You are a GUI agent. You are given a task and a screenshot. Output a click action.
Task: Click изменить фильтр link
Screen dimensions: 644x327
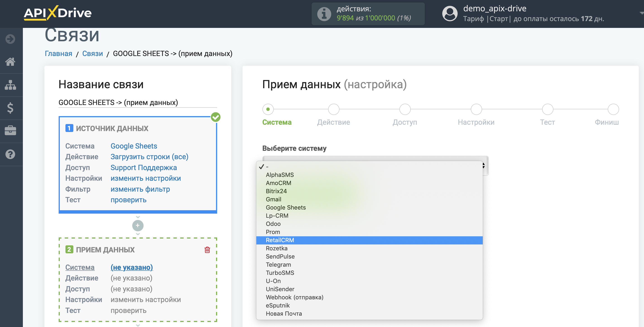coord(140,189)
